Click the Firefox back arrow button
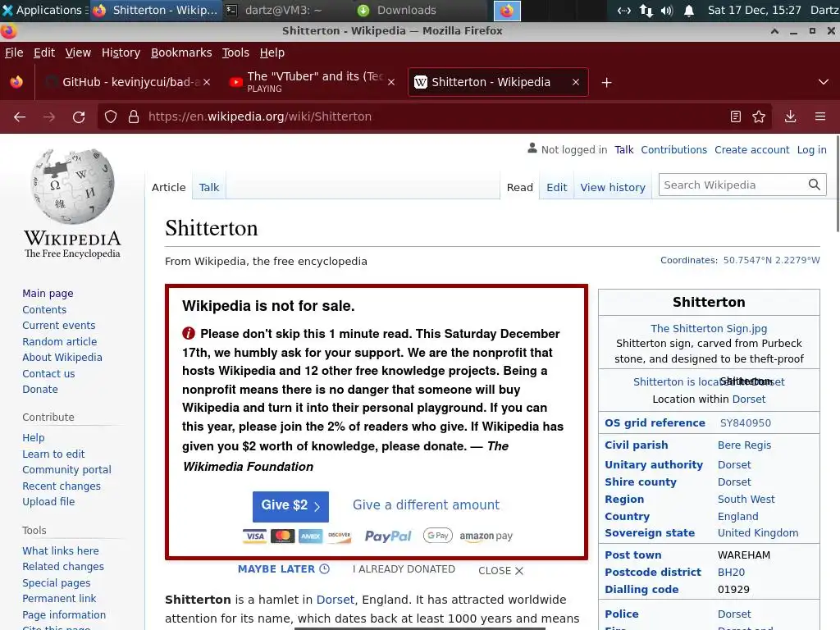This screenshot has height=630, width=840. click(20, 116)
